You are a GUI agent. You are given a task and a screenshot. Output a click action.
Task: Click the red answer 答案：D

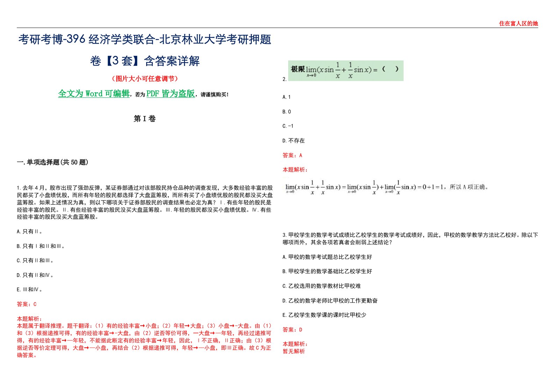pos(292,330)
